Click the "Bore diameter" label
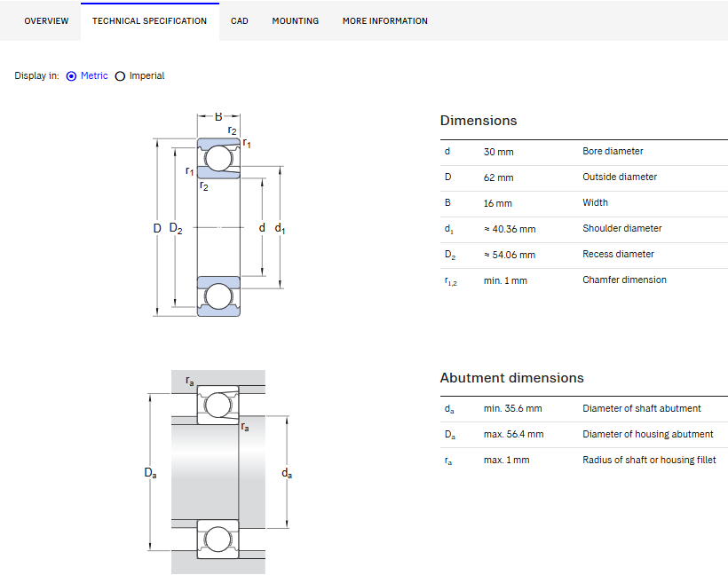 (x=613, y=152)
